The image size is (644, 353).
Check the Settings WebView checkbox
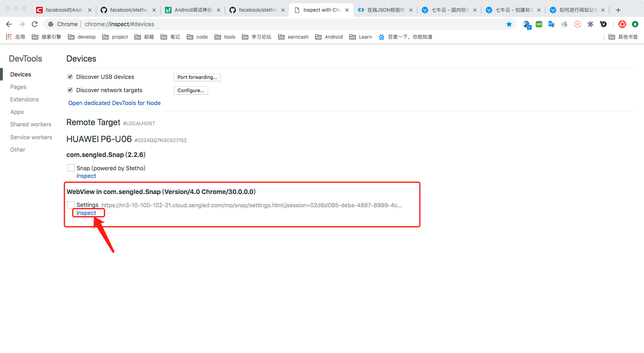(x=71, y=205)
